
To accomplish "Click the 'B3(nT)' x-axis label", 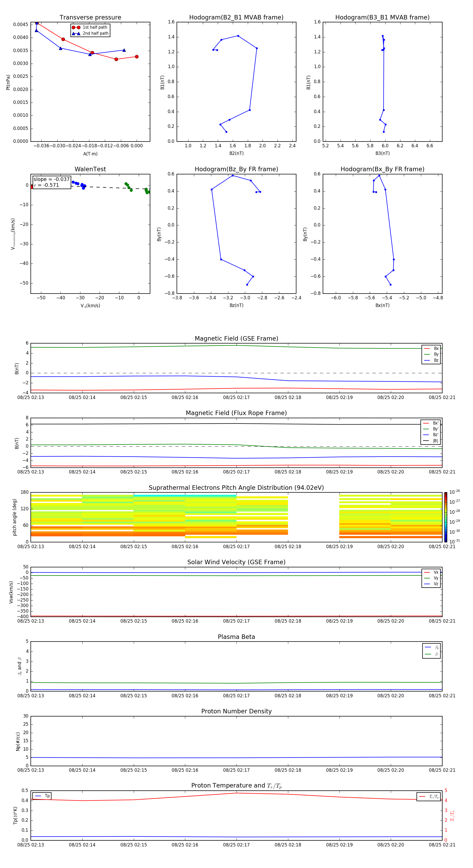I will 382,153.
